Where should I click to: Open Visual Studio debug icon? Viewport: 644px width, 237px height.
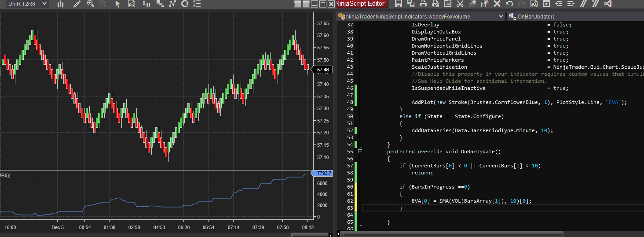[608, 4]
